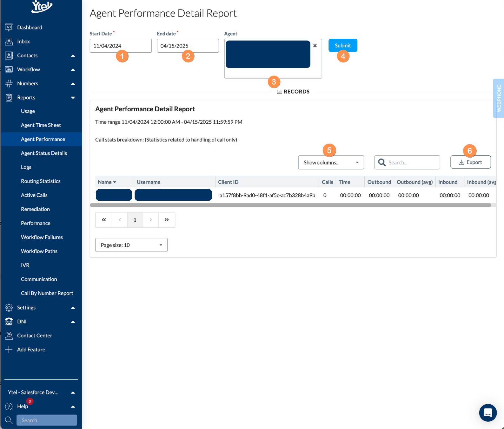Click the Start Date field

tap(121, 46)
